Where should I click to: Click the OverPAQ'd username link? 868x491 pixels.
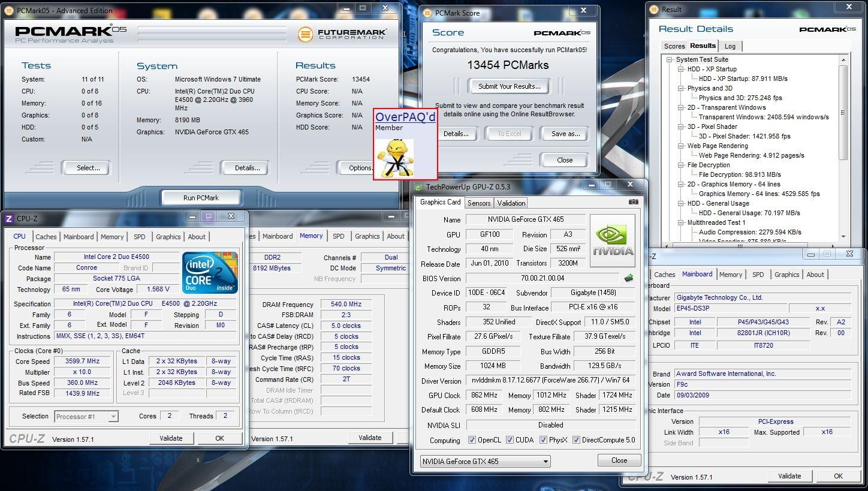(405, 117)
